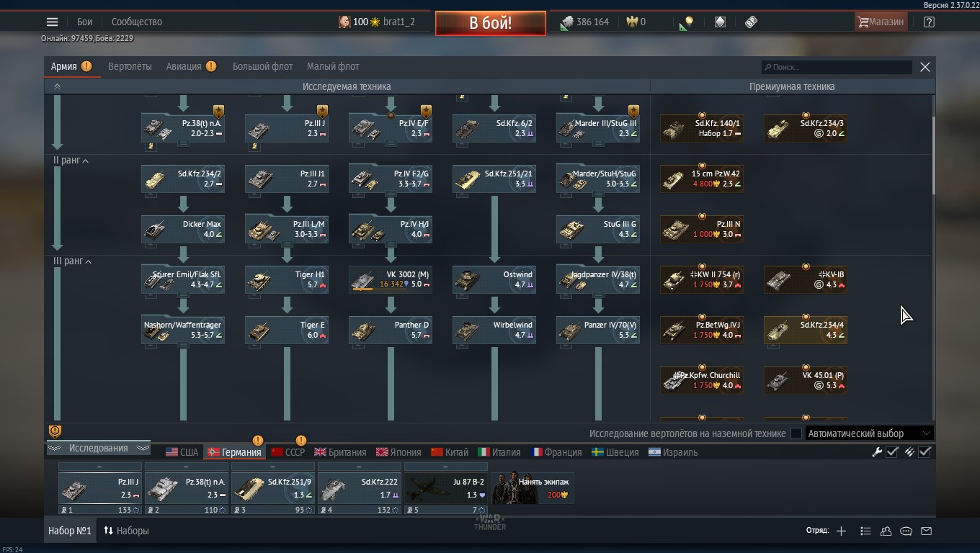This screenshot has width=980, height=553.
Task: Toggle auto-refill ammo checkbox at far right
Action: 925,452
